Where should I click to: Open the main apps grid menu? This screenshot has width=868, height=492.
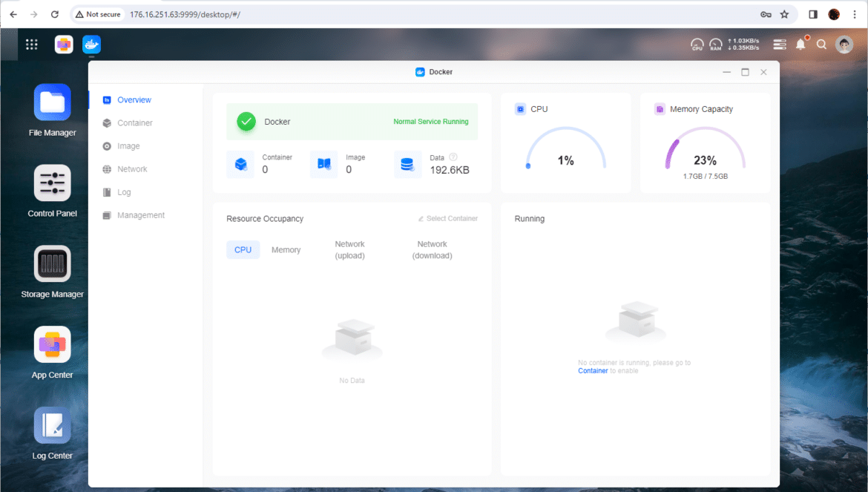click(x=32, y=45)
